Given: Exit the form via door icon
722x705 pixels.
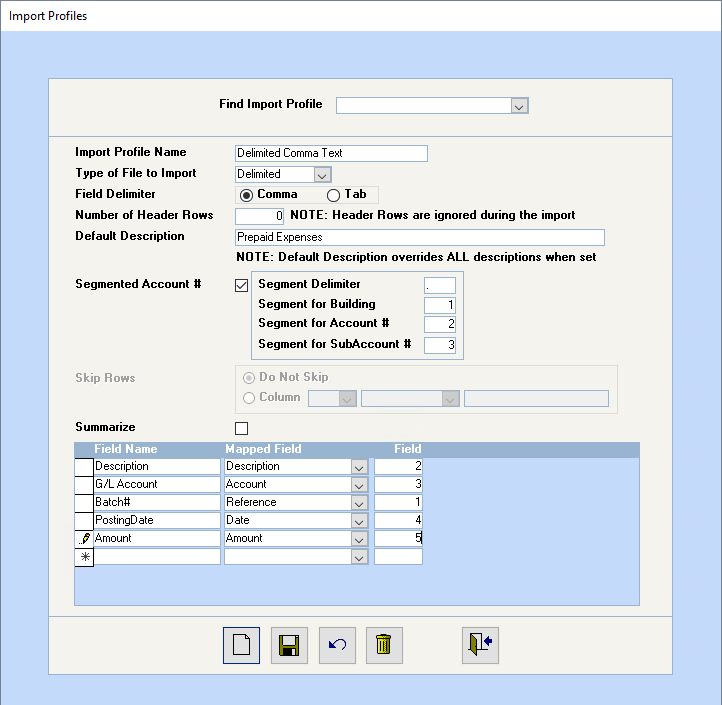Looking at the screenshot, I should tap(480, 645).
